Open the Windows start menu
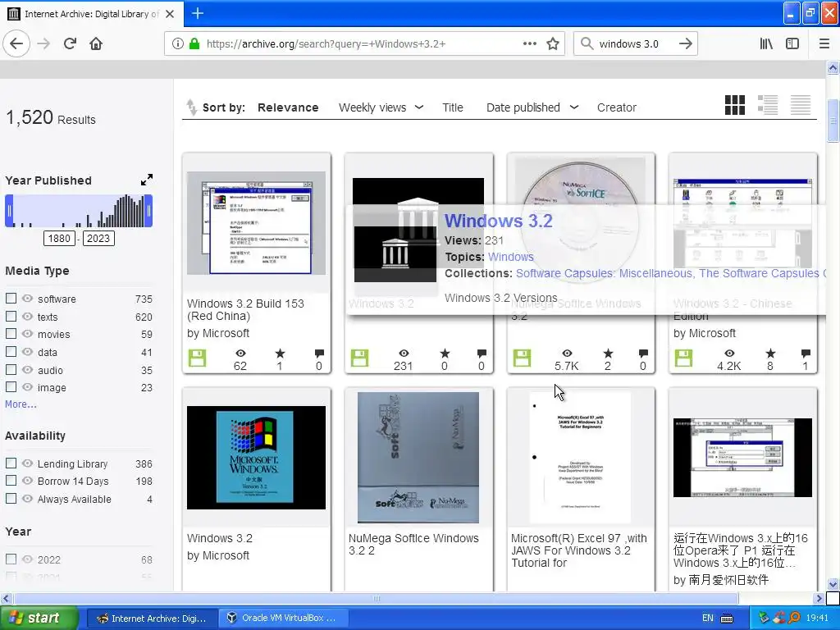Viewport: 840px width, 630px height. (x=39, y=619)
